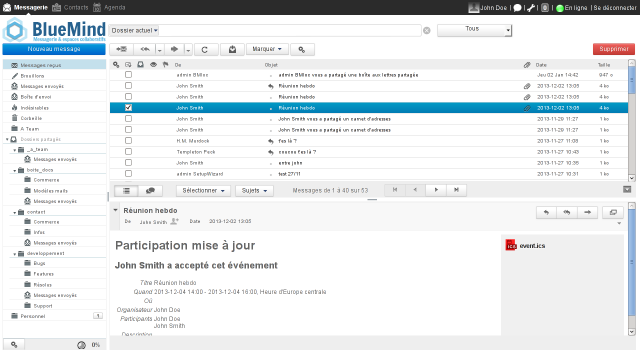Viewport: 640px width, 360px height.
Task: Open the Brouillons folder
Action: pos(54,76)
